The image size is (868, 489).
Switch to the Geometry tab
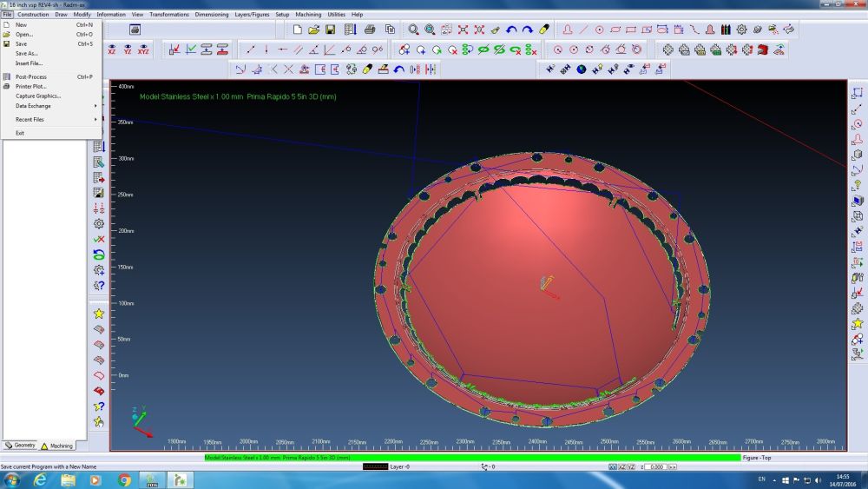(x=20, y=446)
